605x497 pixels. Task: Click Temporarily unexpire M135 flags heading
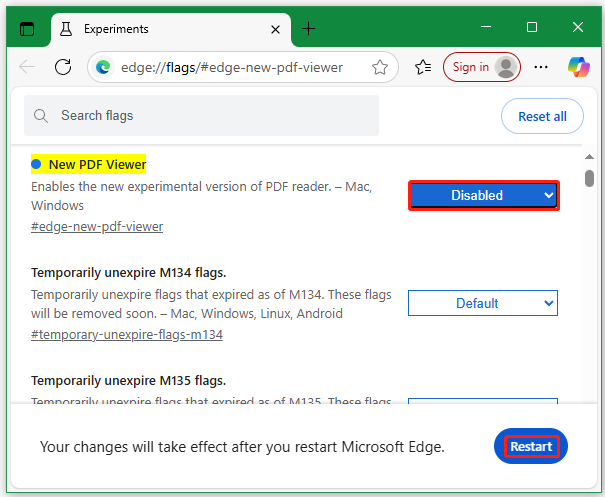[128, 381]
